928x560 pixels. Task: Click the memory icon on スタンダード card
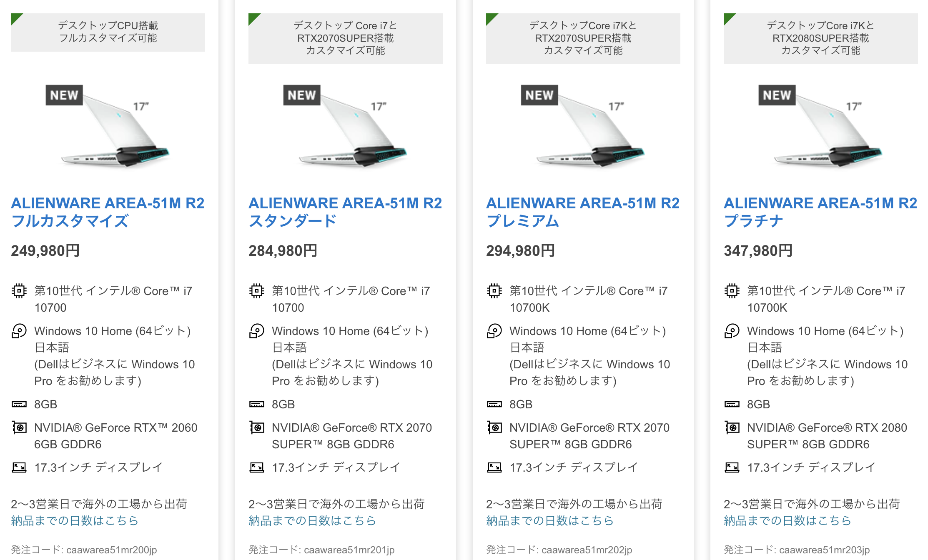(256, 404)
